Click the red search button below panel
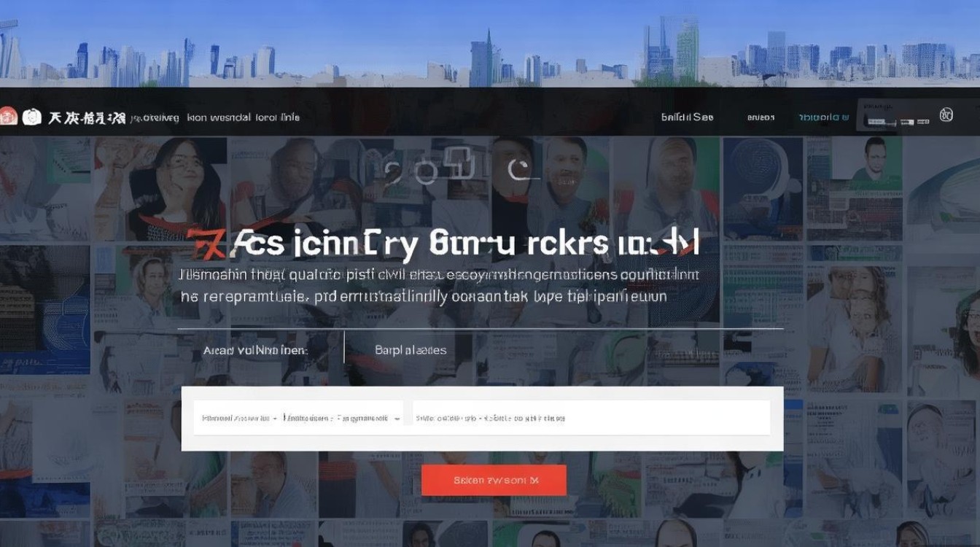 point(494,481)
